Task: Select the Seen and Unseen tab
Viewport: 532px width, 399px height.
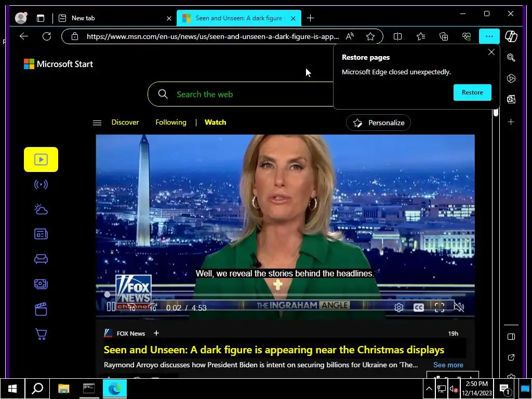Action: 238,18
